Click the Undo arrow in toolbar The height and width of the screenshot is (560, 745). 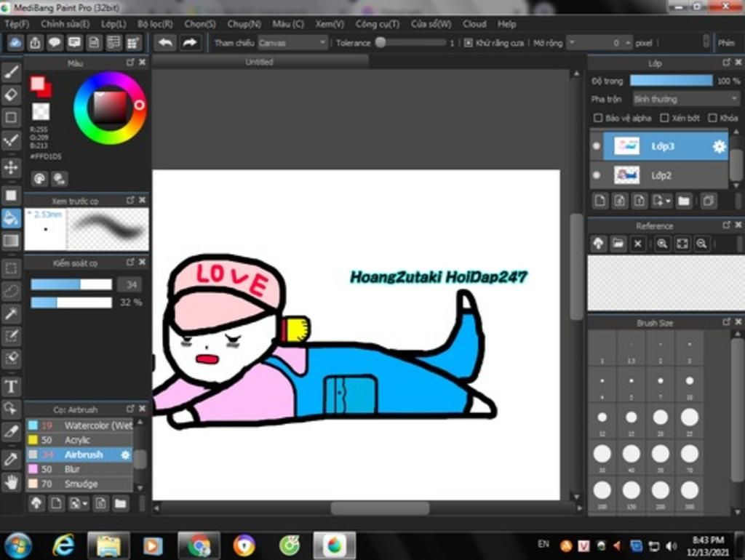[165, 43]
